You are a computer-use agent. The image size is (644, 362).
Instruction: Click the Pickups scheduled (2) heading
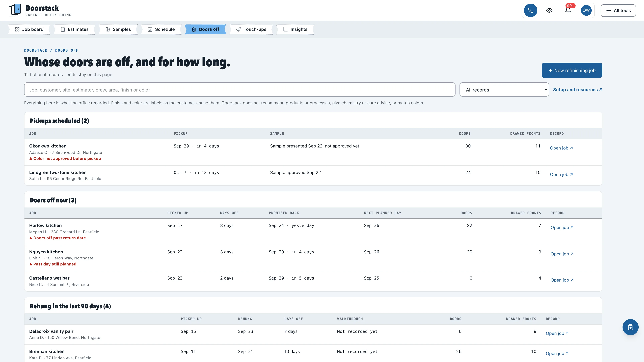click(59, 121)
